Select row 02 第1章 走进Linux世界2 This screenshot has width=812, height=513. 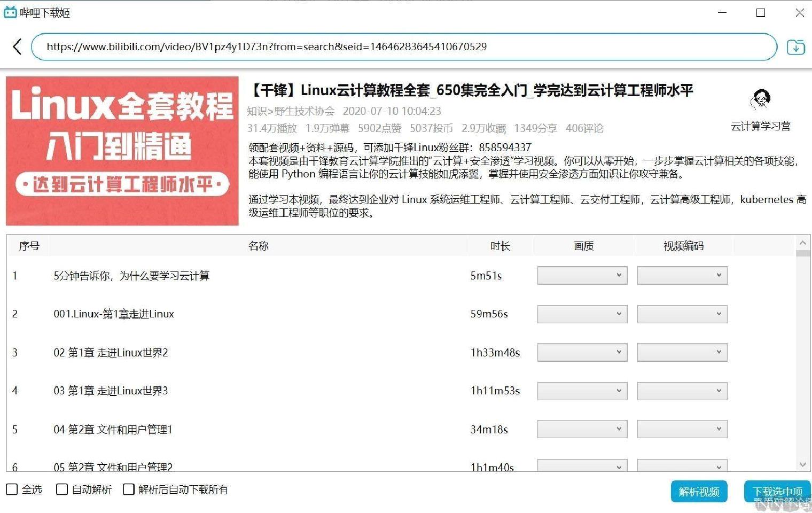[401, 353]
